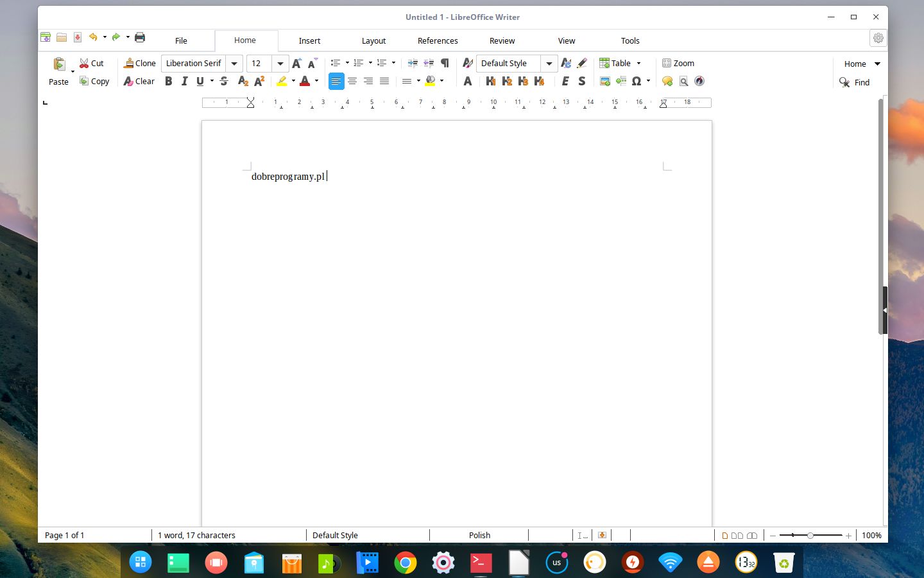This screenshot has width=924, height=578.
Task: Apply superscript formatting
Action: [x=259, y=81]
